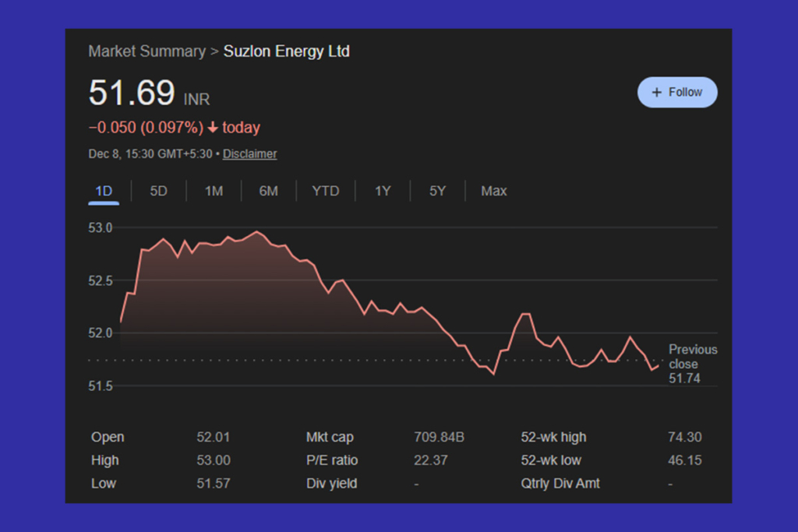The image size is (798, 532).
Task: Select the currently active 1D tab
Action: click(104, 190)
